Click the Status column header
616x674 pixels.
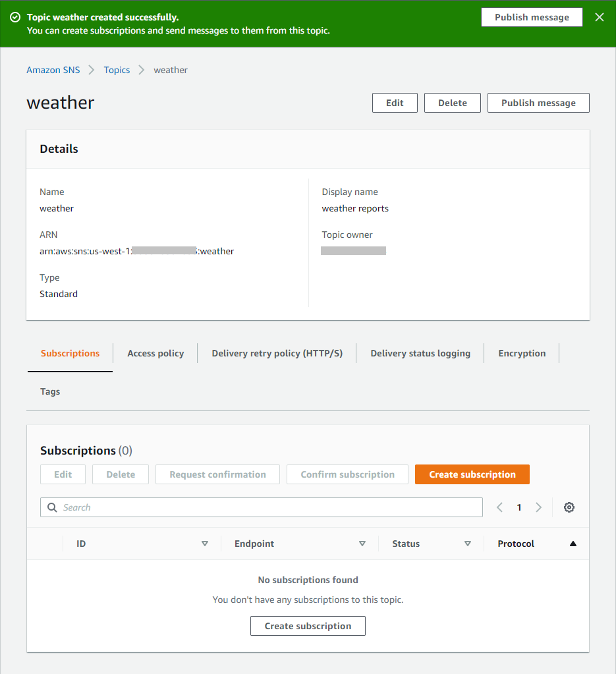pos(406,544)
